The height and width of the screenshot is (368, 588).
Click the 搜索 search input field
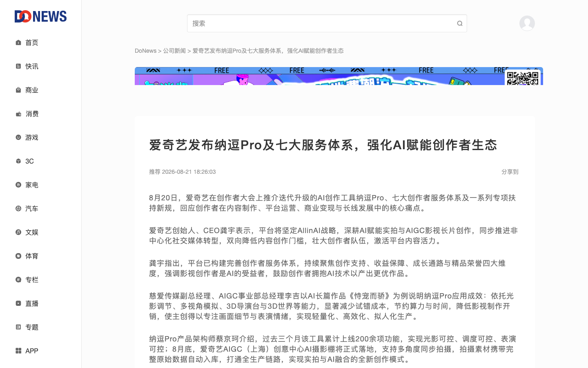point(327,23)
